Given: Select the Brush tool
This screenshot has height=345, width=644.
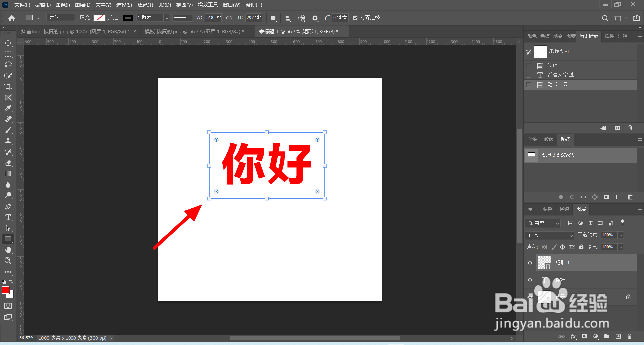Looking at the screenshot, I should 8,130.
